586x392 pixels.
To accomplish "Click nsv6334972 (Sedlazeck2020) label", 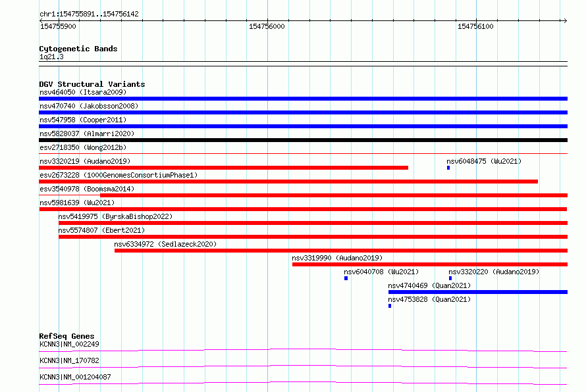I will (x=165, y=244).
